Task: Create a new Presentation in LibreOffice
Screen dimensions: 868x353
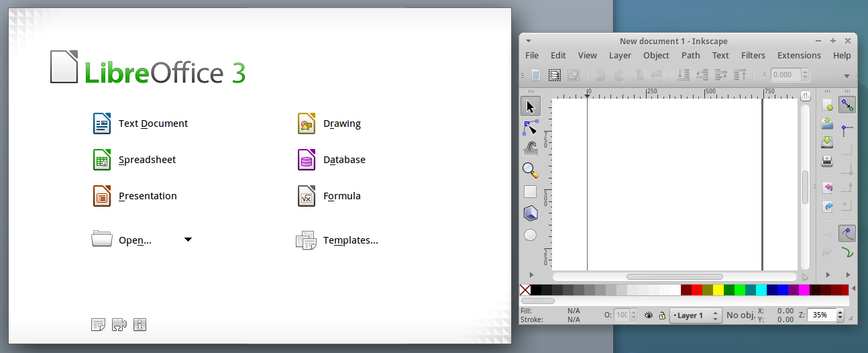Action: [x=135, y=196]
